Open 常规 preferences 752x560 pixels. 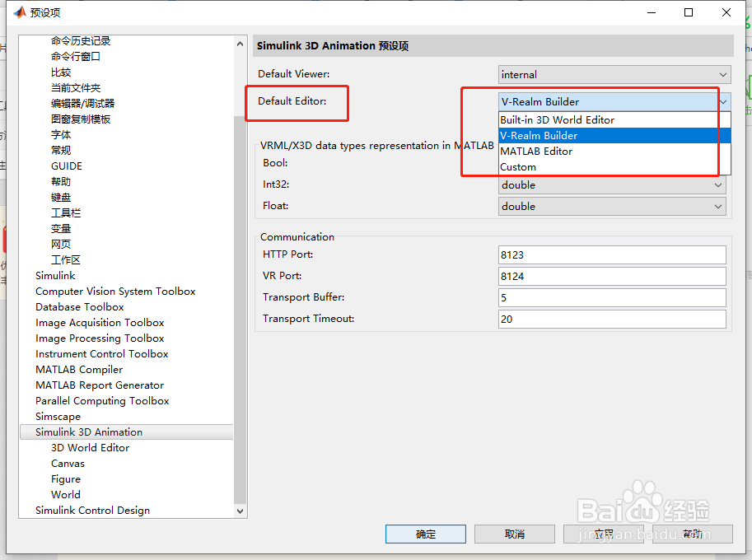pos(61,151)
